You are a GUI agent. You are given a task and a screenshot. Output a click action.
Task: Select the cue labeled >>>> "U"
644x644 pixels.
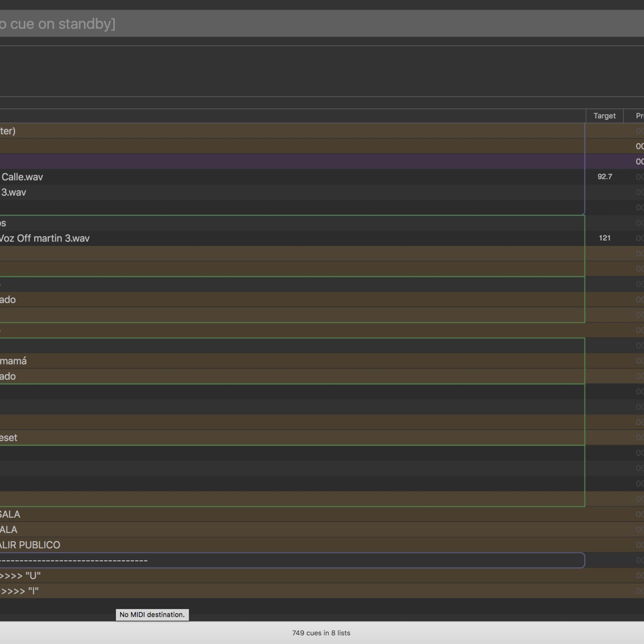click(x=21, y=576)
